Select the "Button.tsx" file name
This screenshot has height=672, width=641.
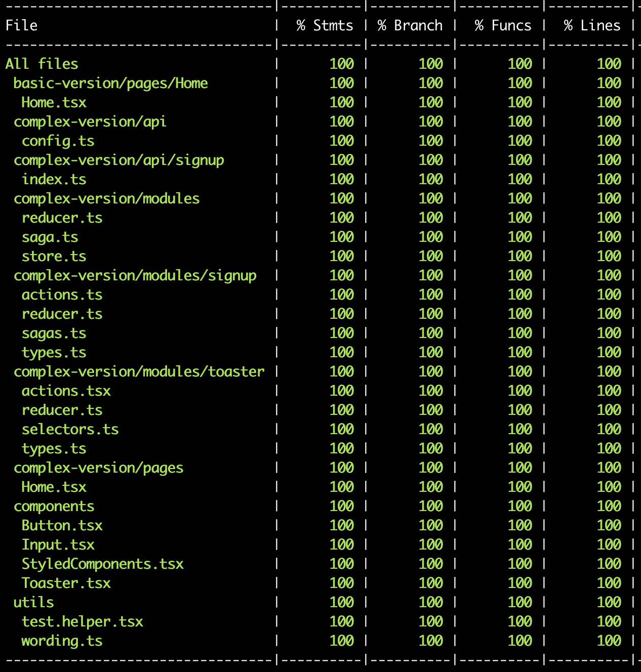[62, 525]
